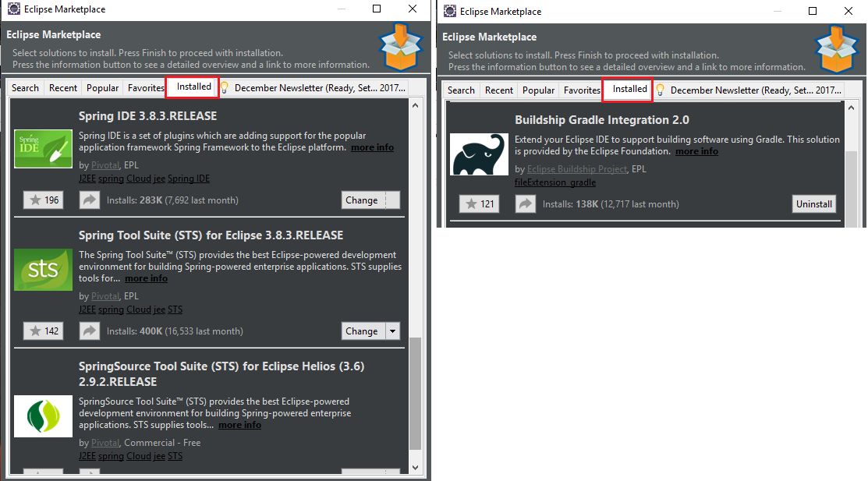Click scroll up arrow in left window list
This screenshot has height=481, width=868.
[x=415, y=105]
